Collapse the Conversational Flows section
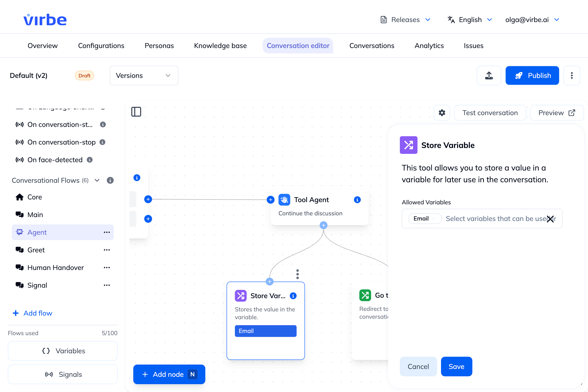This screenshot has height=392, width=588. point(97,180)
